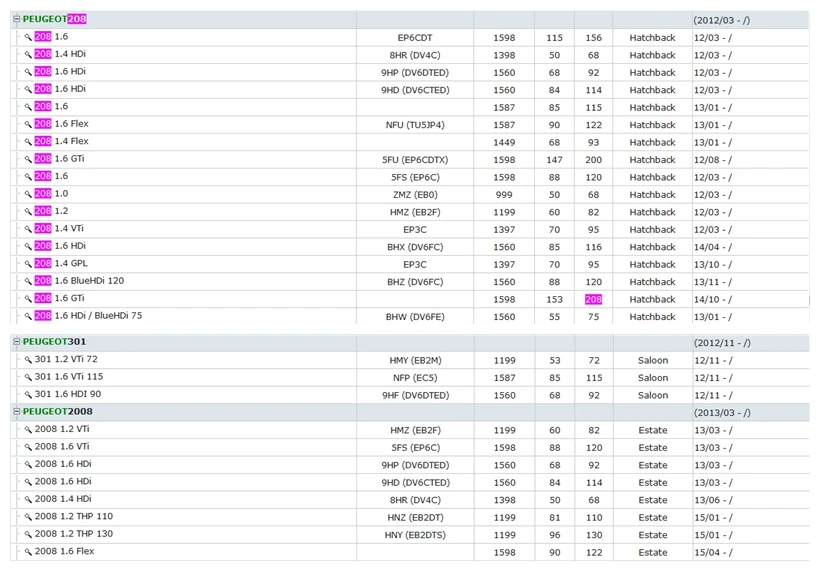Image resolution: width=820 pixels, height=571 pixels.
Task: Click magnifier icon of 208 1.6 BlueHDi 120
Action: pos(28,281)
